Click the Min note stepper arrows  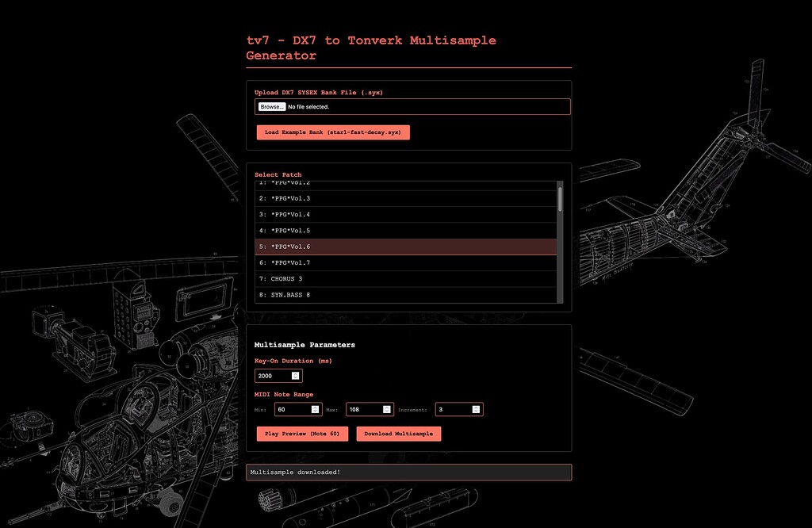click(315, 409)
